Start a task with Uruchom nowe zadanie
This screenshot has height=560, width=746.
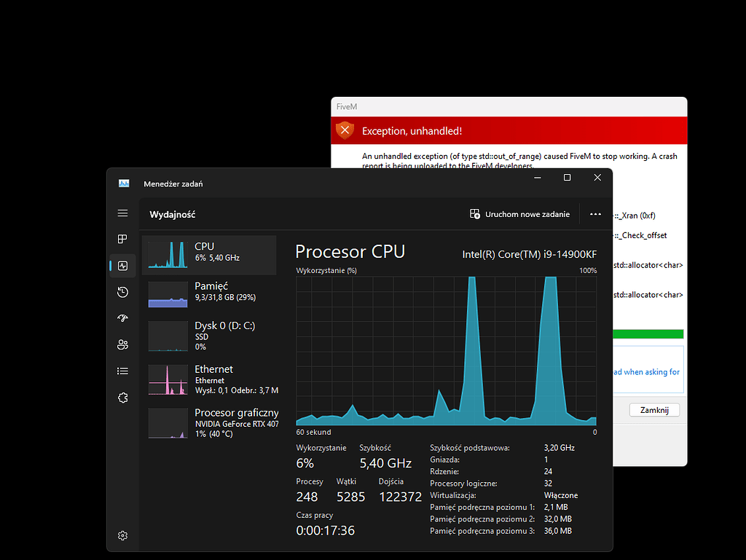[x=519, y=214]
